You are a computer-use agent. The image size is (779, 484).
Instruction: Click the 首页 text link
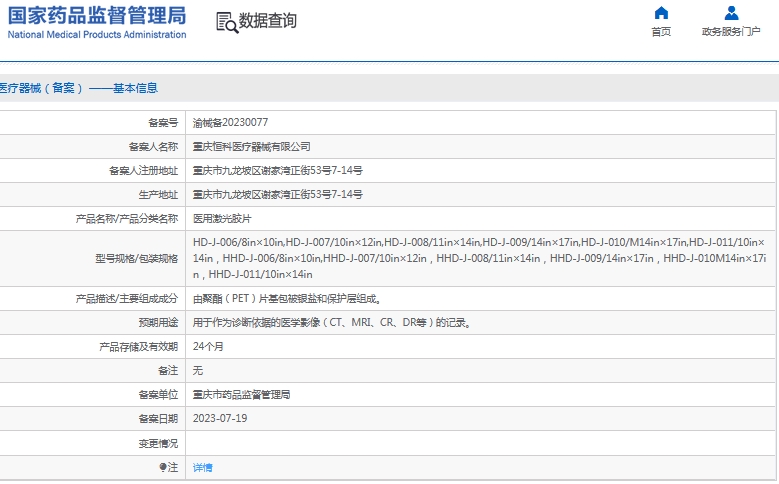pos(661,32)
